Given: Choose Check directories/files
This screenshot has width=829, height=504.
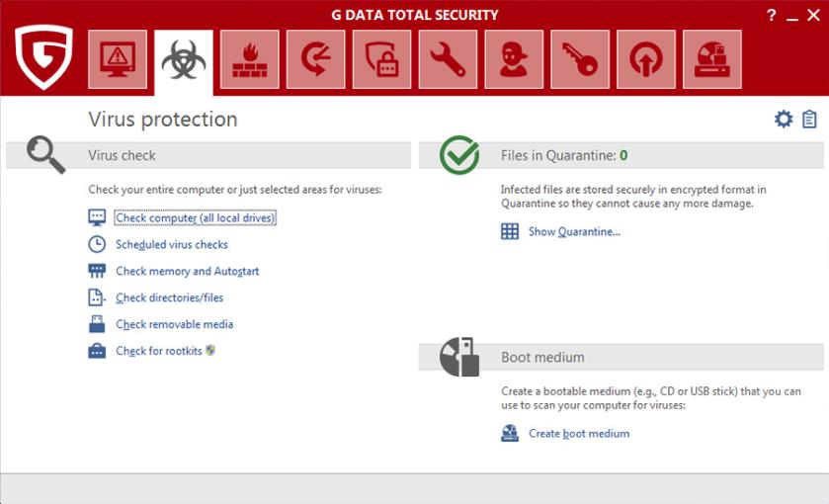Looking at the screenshot, I should pos(169,297).
